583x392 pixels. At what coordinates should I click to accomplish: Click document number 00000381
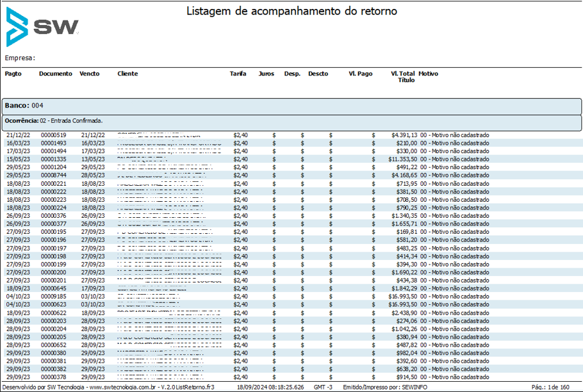[x=54, y=361]
